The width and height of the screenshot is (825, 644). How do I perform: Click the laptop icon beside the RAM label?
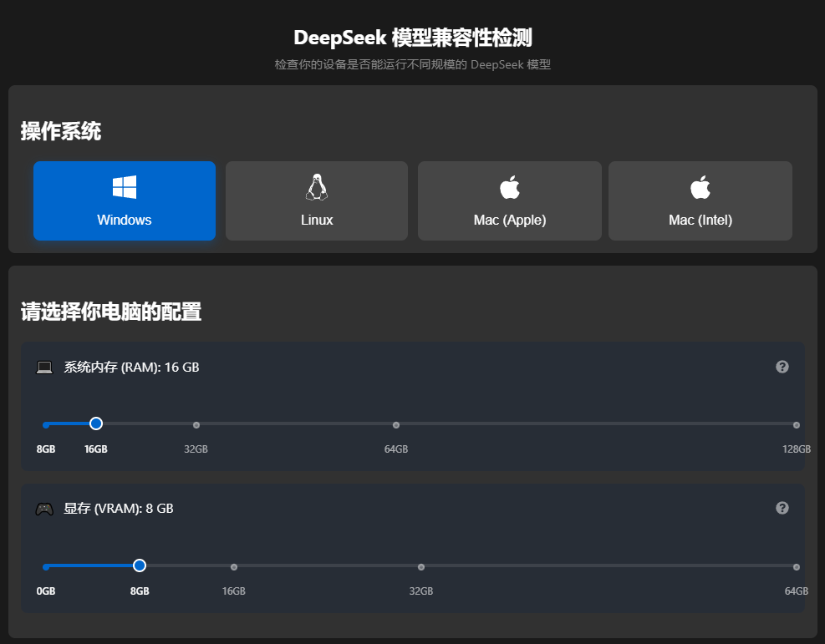44,368
